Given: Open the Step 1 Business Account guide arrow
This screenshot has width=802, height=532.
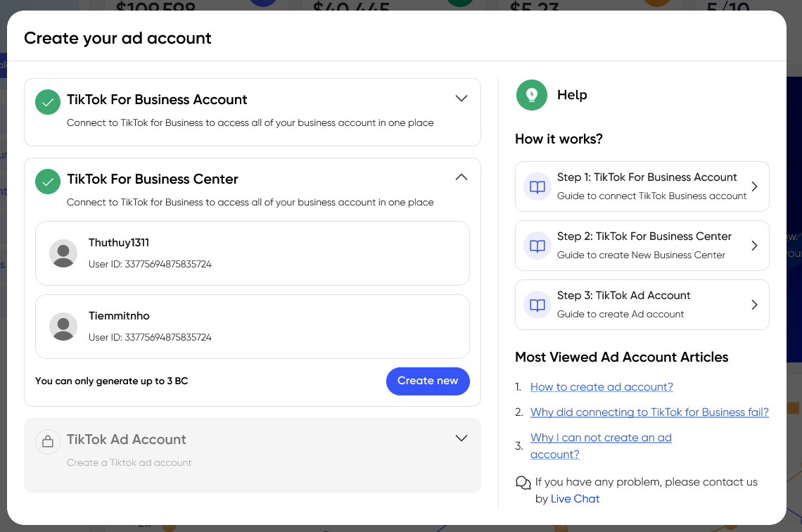Looking at the screenshot, I should click(754, 186).
